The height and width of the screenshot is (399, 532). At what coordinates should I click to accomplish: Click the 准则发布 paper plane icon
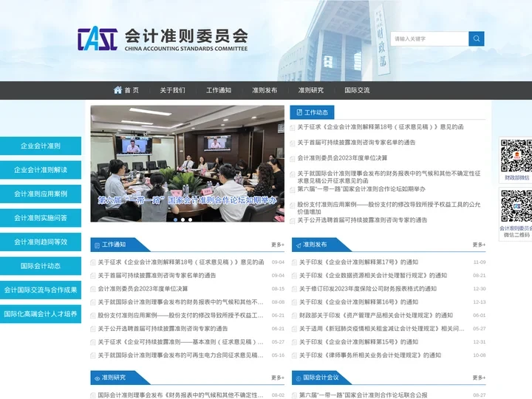(x=299, y=245)
